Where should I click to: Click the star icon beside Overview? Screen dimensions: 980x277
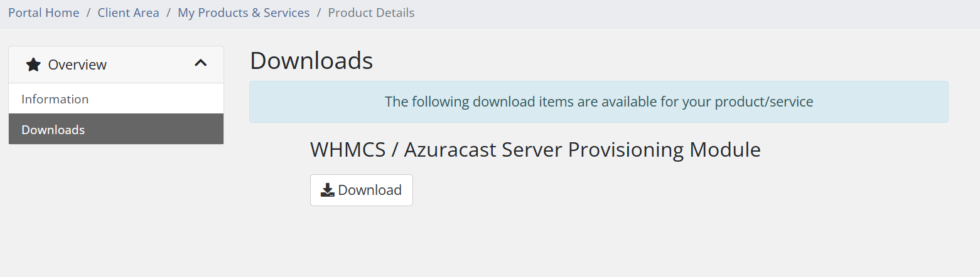click(x=33, y=65)
